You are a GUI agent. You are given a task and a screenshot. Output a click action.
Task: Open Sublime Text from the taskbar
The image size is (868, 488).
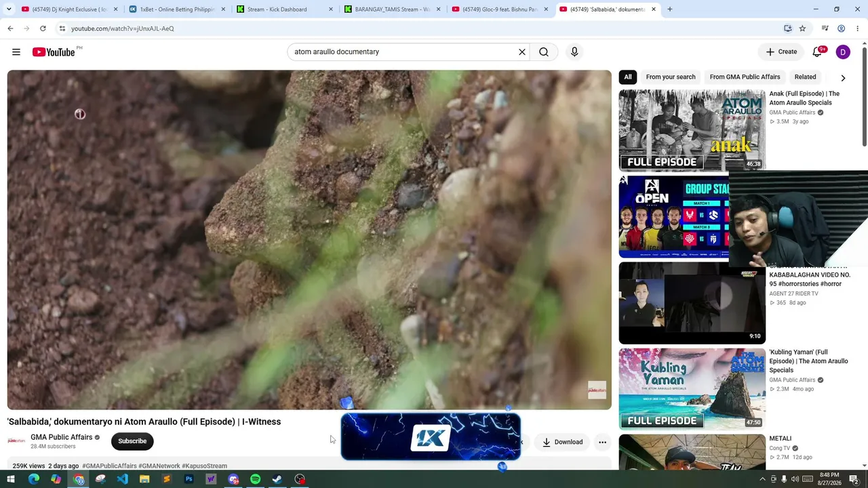(167, 479)
